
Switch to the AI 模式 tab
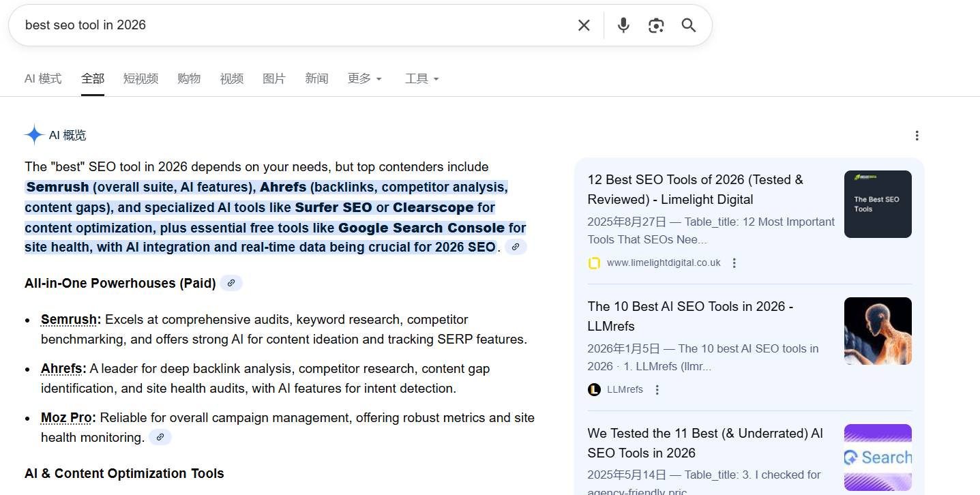43,79
